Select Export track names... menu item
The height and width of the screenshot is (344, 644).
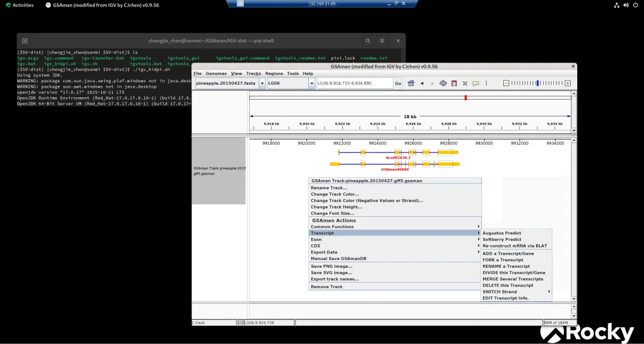395,279
